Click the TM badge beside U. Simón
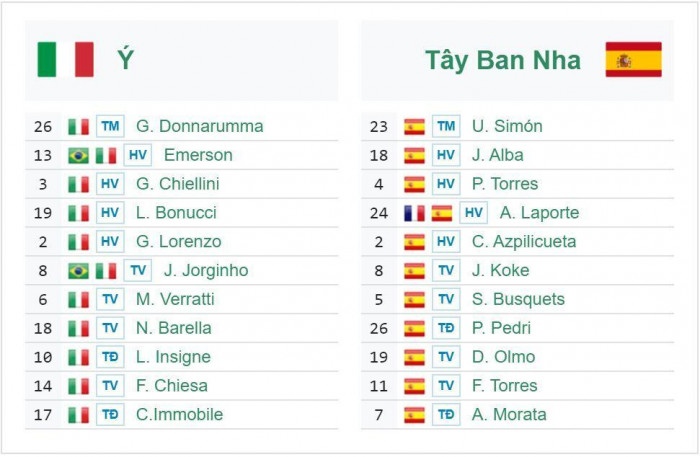The width and height of the screenshot is (700, 457). coord(446,126)
